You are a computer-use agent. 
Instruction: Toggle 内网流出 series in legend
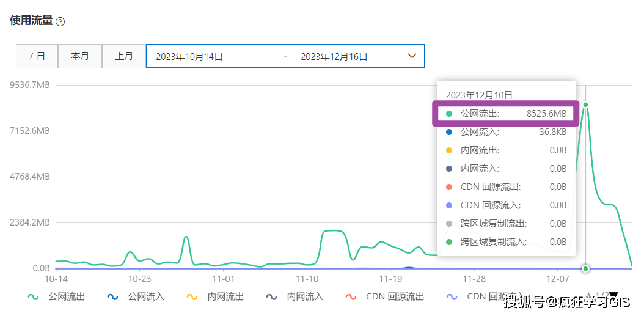(215, 296)
